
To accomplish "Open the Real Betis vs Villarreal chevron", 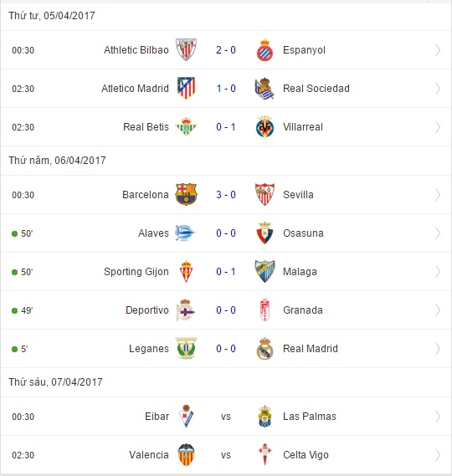I will [x=438, y=127].
